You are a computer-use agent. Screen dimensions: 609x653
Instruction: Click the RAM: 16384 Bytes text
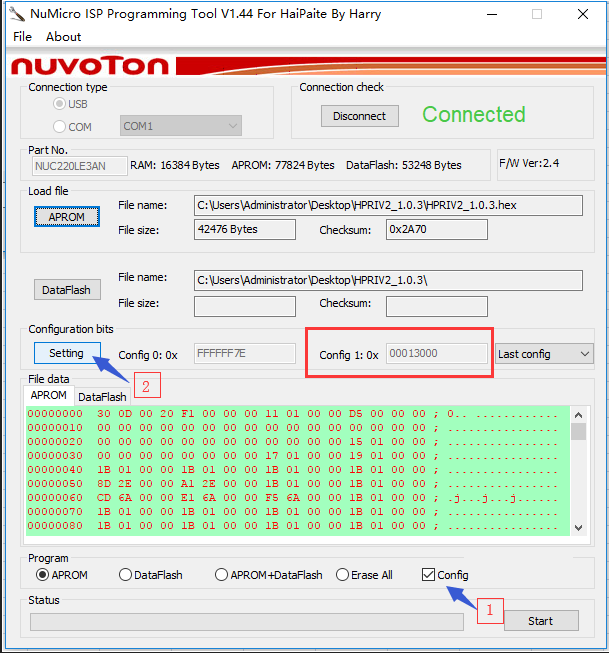click(175, 165)
